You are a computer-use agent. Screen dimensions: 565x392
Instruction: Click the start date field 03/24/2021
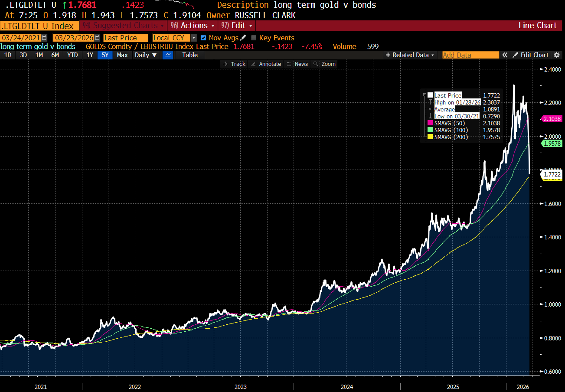coord(21,38)
